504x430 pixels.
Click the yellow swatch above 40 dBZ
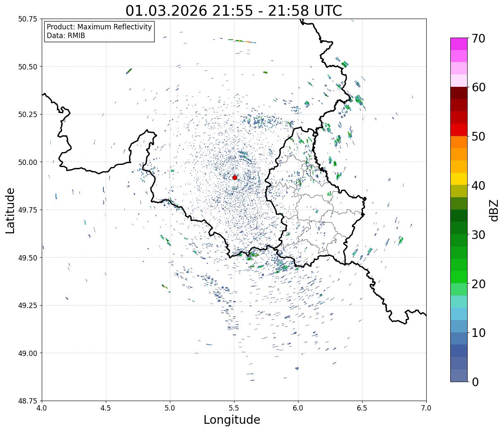tap(459, 179)
